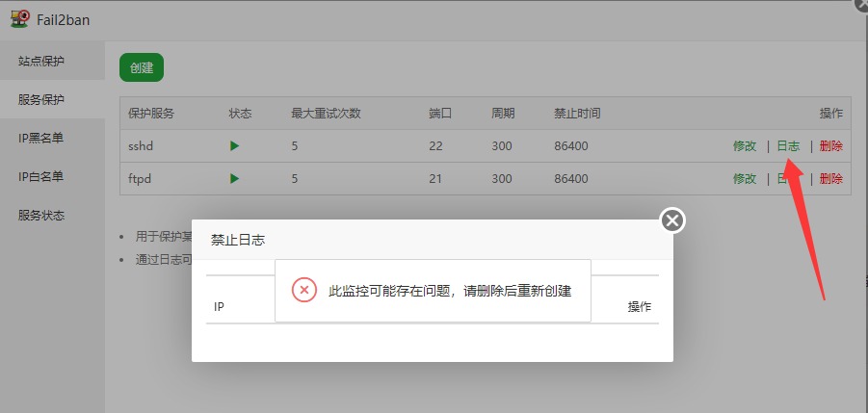Click the Fail2ban window title text

click(x=64, y=20)
